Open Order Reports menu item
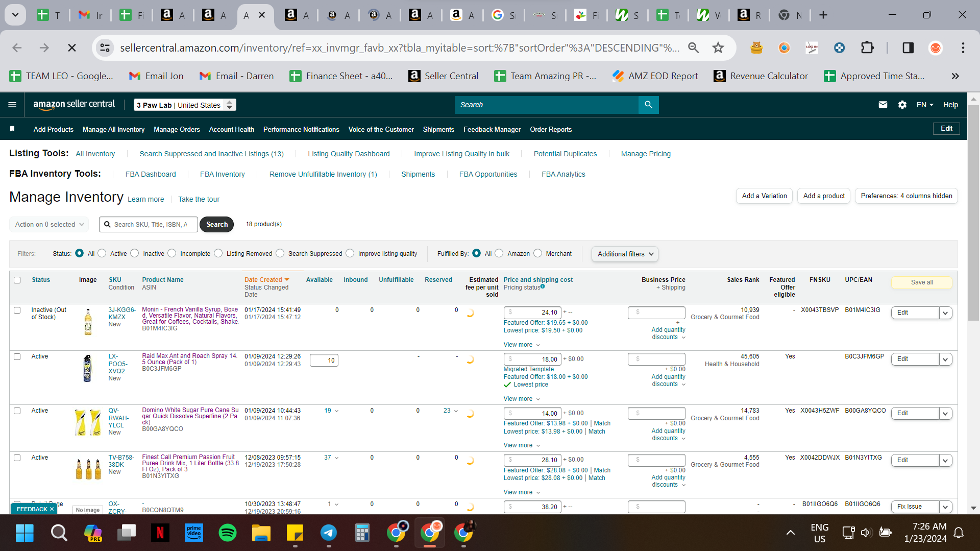980x551 pixels. tap(551, 129)
